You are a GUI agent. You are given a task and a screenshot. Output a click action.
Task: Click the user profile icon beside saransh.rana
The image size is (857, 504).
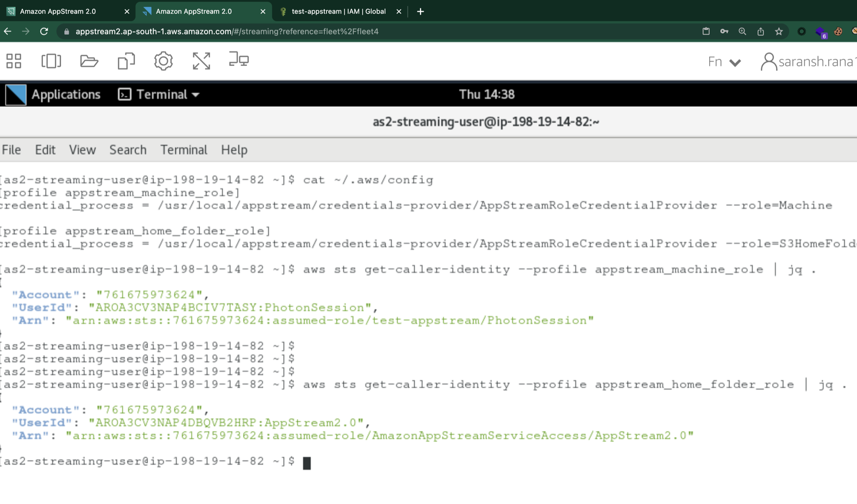[x=769, y=62]
